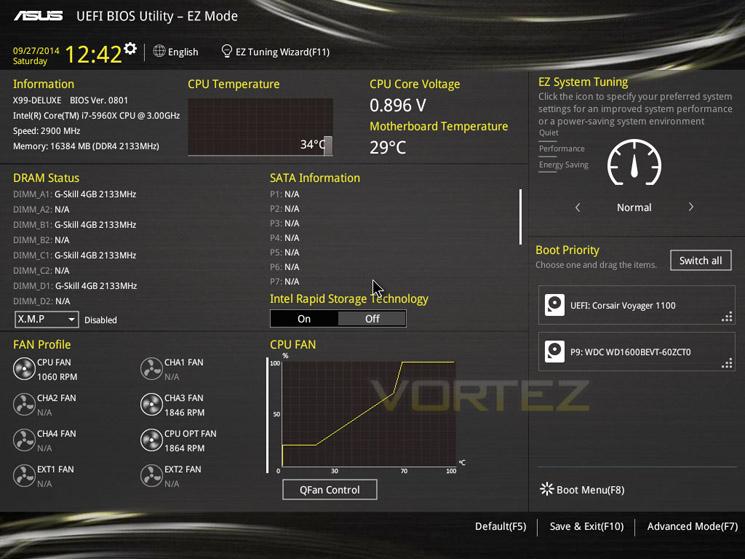Click the Switch all button
745x559 pixels.
701,260
